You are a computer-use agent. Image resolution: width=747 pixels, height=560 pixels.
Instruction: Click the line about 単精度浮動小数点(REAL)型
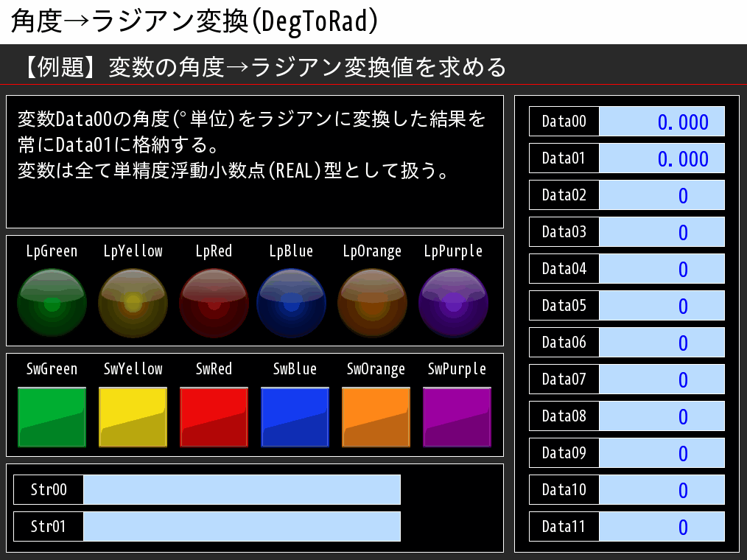click(x=233, y=170)
